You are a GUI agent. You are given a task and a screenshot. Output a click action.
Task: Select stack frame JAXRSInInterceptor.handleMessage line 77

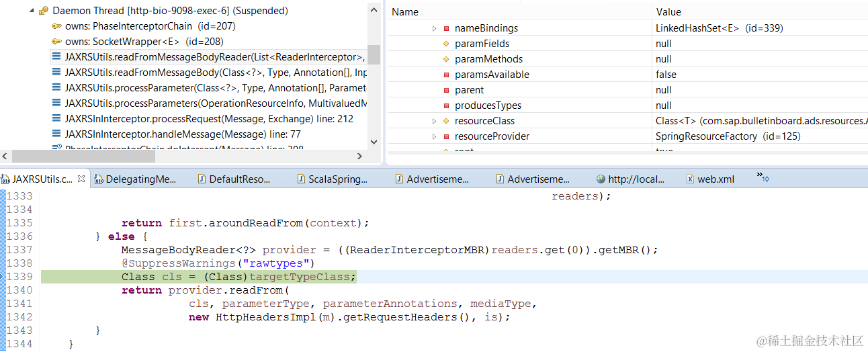click(x=183, y=134)
